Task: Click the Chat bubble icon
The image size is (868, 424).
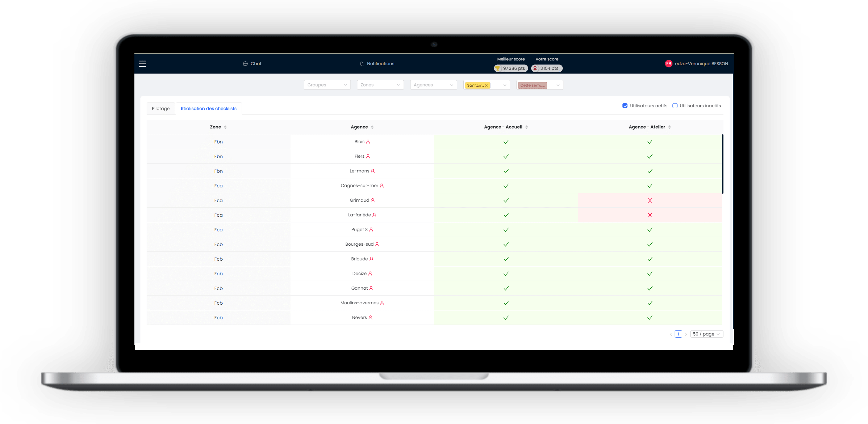Action: pos(245,64)
